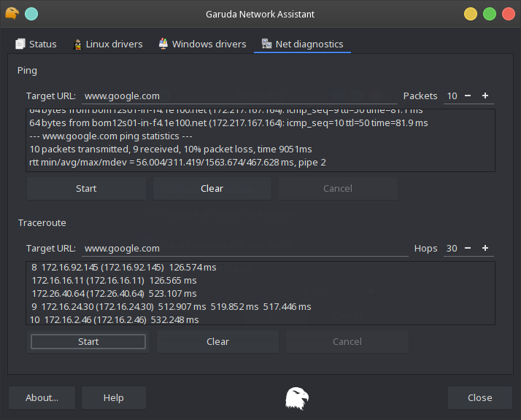Start the ping test
Image resolution: width=521 pixels, height=420 pixels.
tap(86, 189)
